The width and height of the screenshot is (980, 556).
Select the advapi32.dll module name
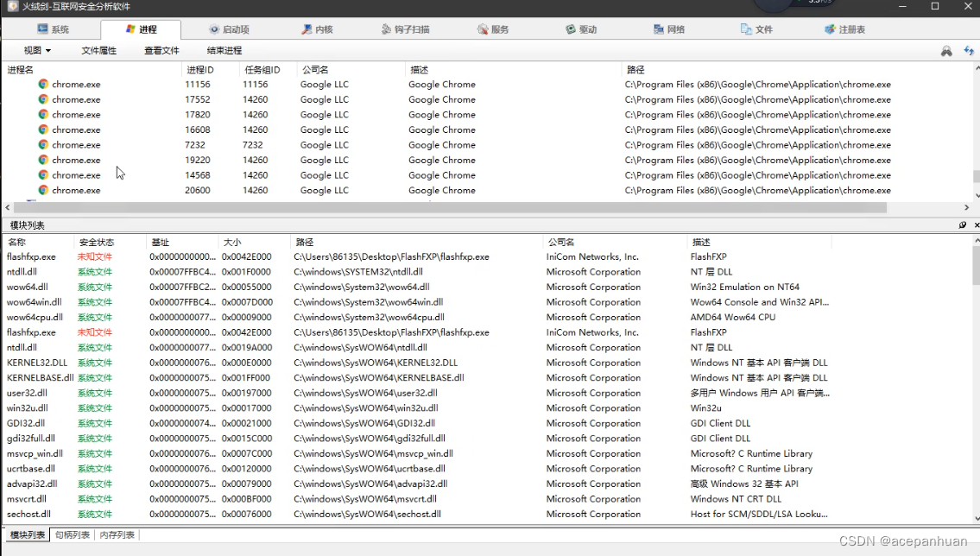[32, 483]
